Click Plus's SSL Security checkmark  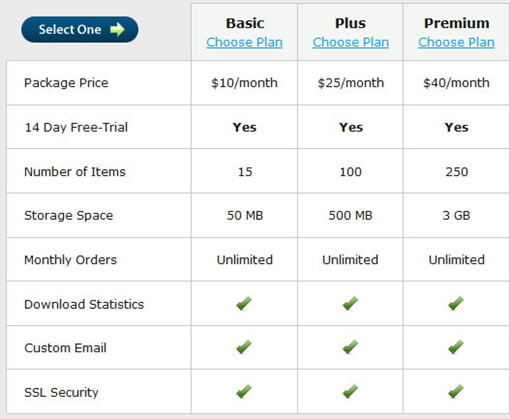350,391
